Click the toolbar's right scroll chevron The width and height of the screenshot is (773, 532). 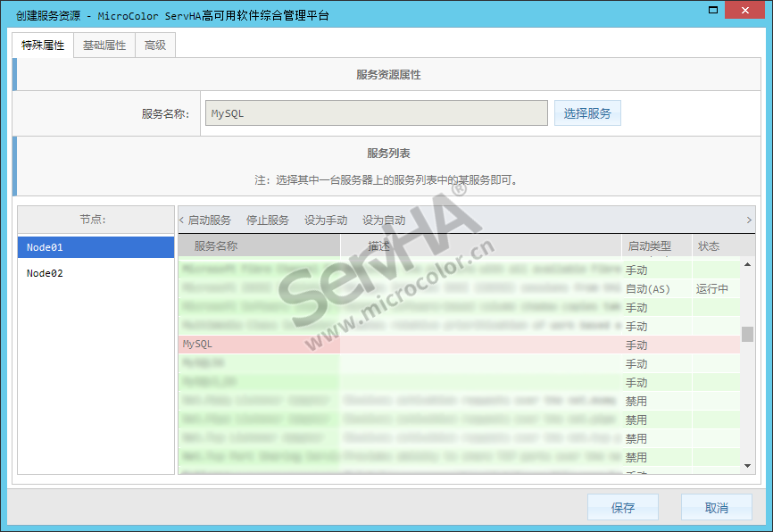click(x=748, y=220)
